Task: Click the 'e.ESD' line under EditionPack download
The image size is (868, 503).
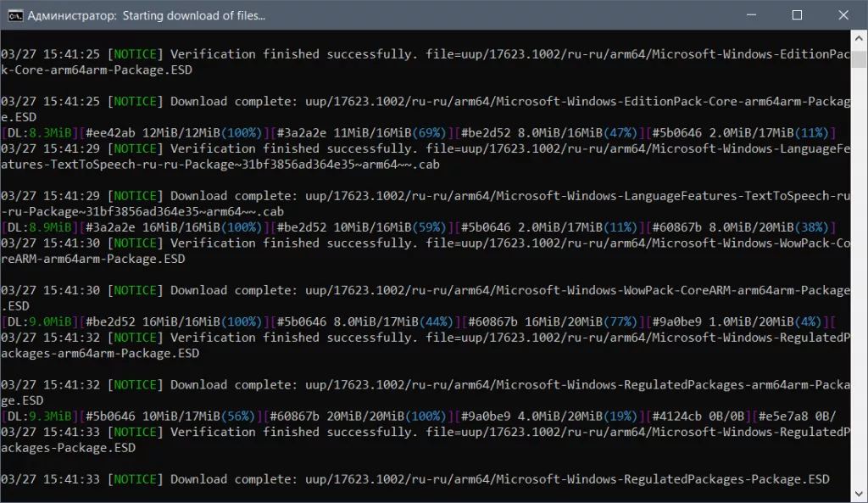Action: click(19, 117)
